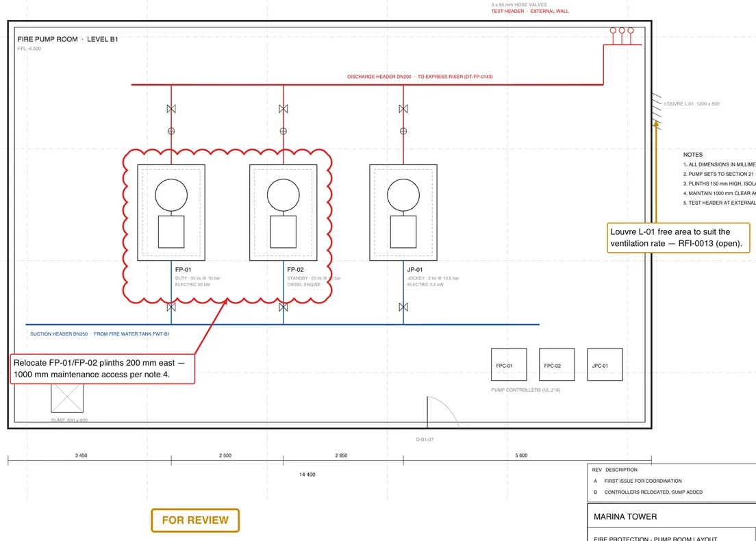Image resolution: width=756 pixels, height=541 pixels.
Task: Select the FP-02 diesel engine rectangle
Action: [283, 232]
